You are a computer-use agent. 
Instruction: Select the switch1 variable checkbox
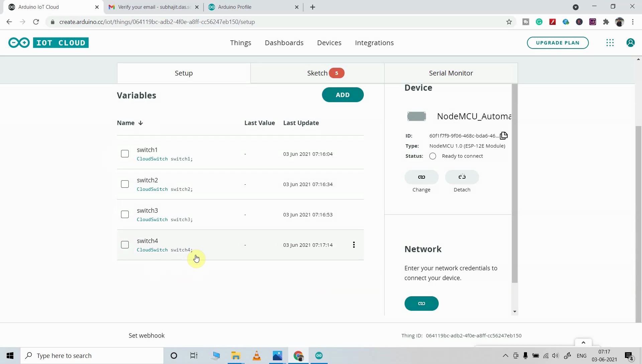tap(125, 154)
